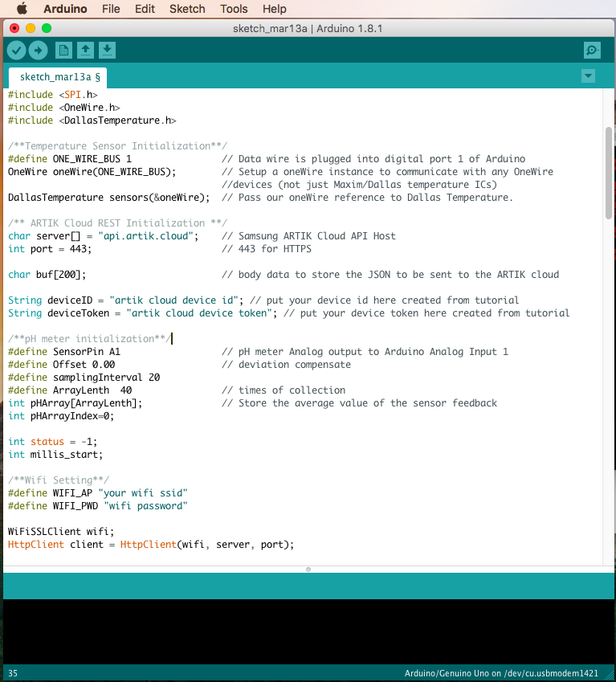Click 'int pHArray[ArrayLenth];' declaration
616x682 pixels.
coord(75,403)
